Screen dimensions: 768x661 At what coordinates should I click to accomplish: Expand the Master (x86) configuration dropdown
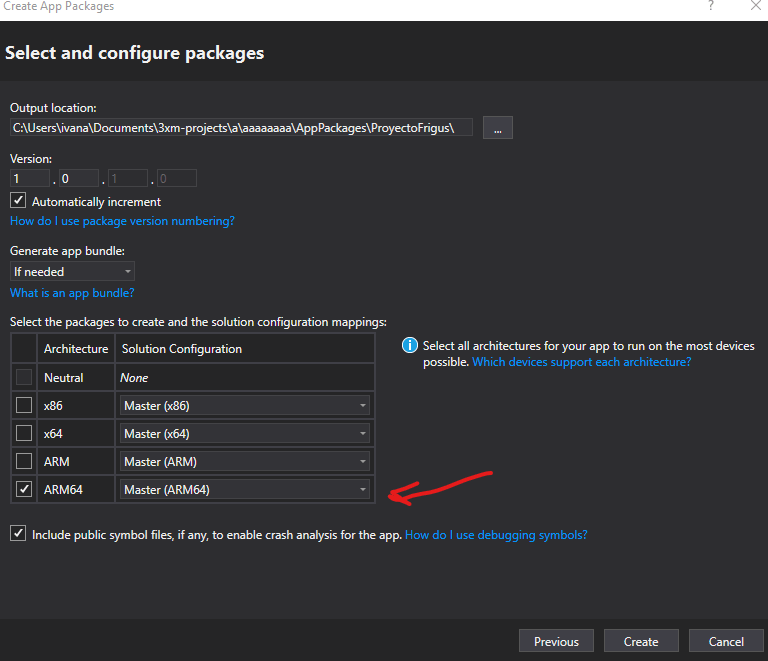coord(245,405)
